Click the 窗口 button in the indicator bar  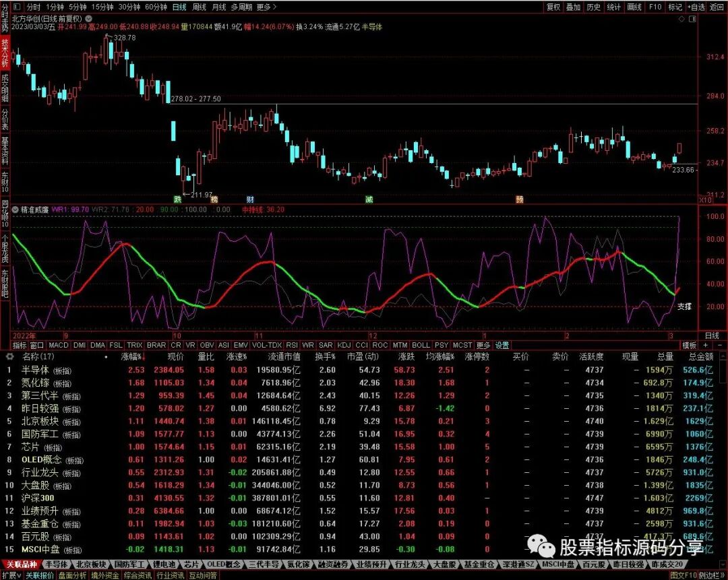36,345
